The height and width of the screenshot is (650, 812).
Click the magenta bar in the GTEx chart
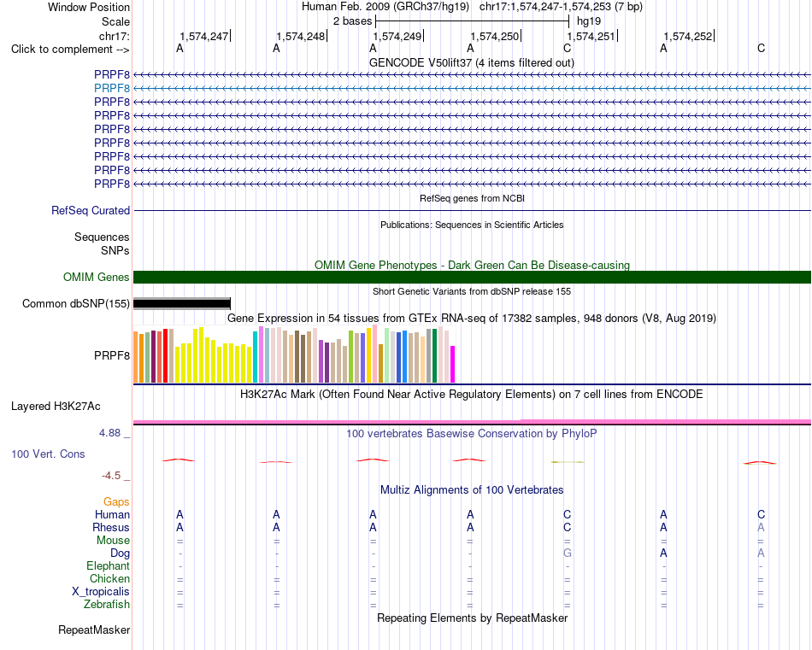[453, 365]
